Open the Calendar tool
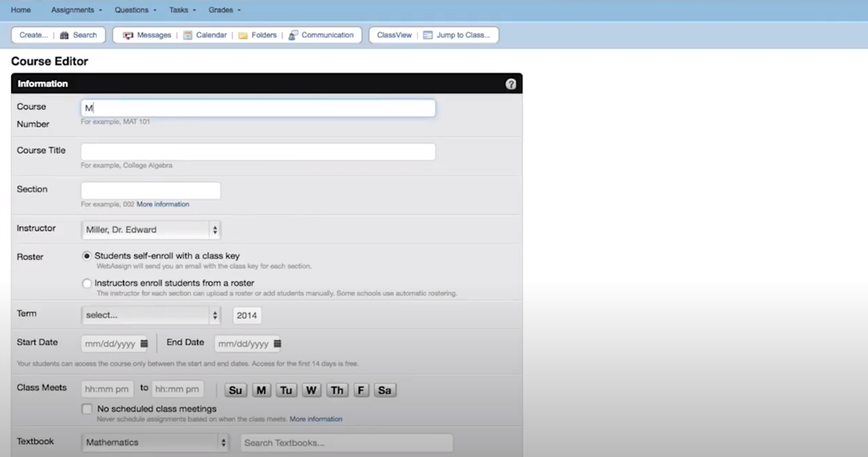The image size is (868, 457). pos(212,35)
